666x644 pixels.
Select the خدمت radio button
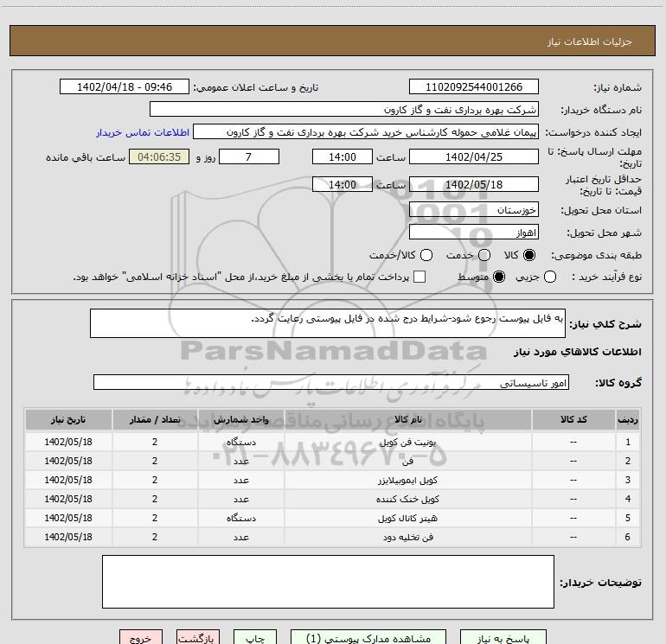pos(484,255)
